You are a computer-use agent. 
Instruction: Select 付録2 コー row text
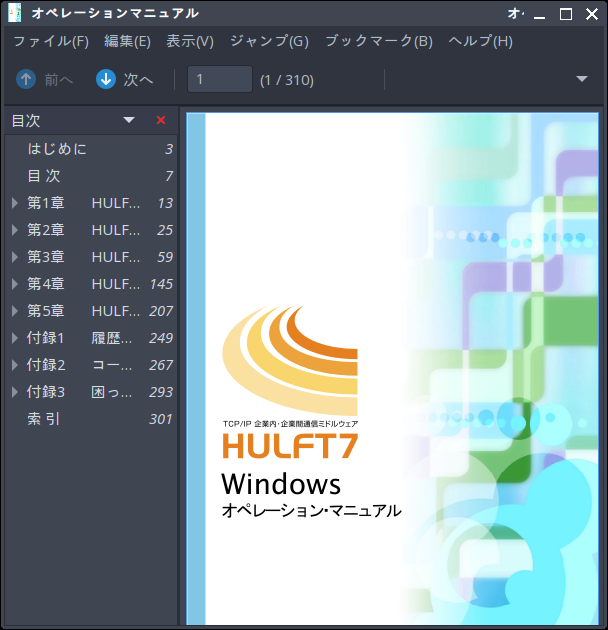[x=79, y=365]
